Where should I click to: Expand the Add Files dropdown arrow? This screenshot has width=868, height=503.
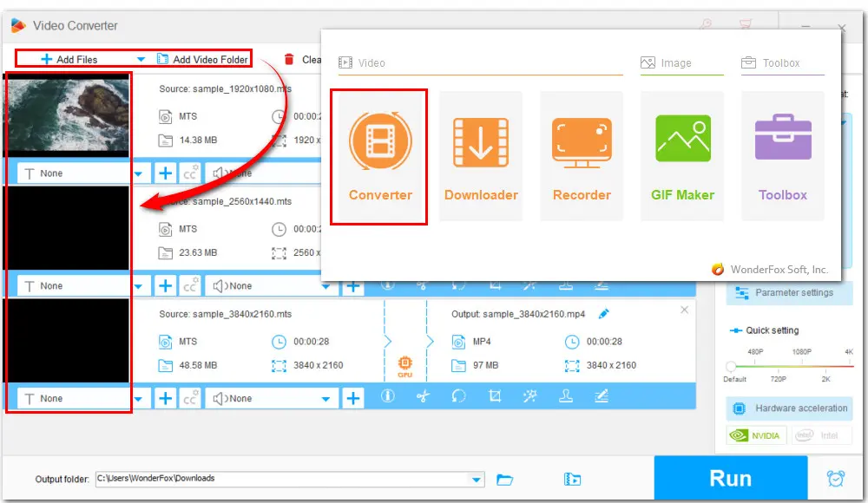[x=141, y=59]
